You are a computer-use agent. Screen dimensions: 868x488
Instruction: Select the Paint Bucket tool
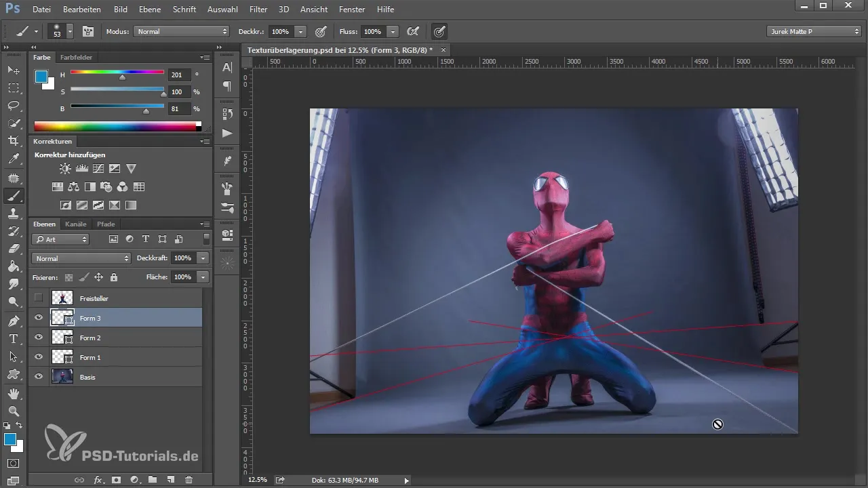coord(14,266)
